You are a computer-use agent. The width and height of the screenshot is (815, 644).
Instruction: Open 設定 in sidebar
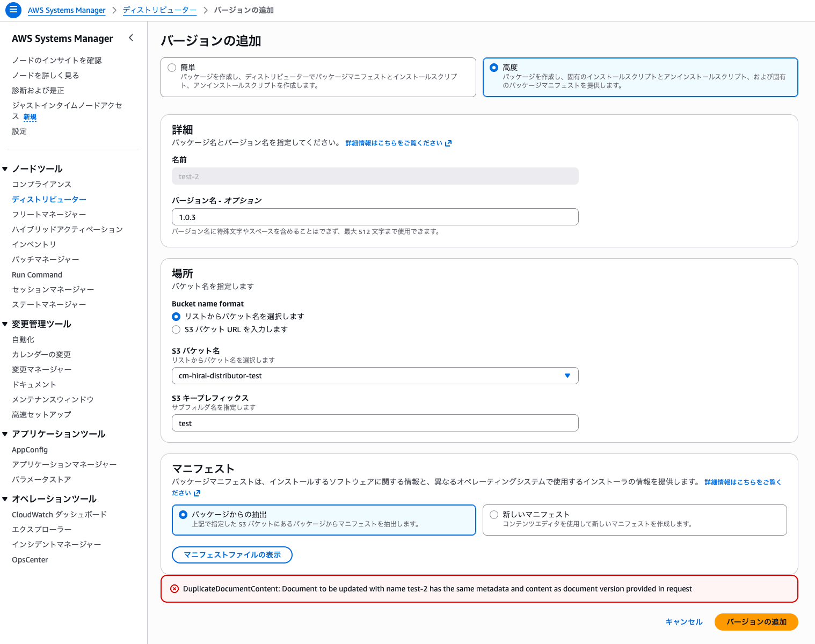pos(19,131)
